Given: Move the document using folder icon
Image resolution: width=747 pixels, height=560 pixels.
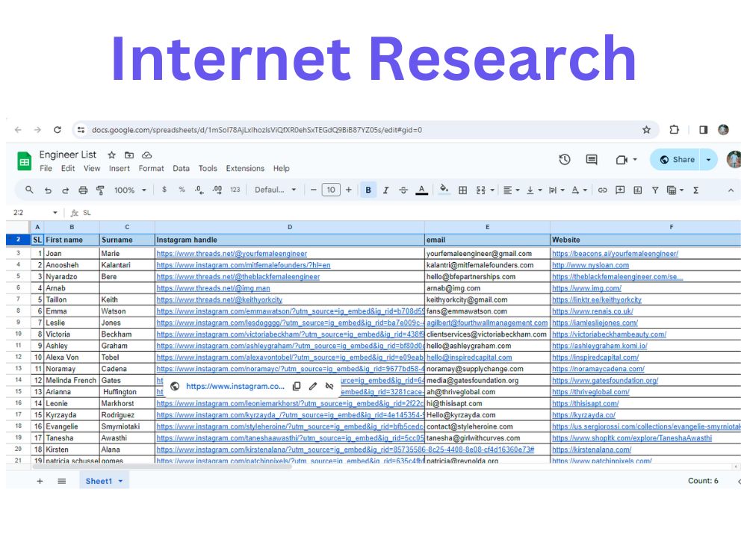Looking at the screenshot, I should pos(129,155).
